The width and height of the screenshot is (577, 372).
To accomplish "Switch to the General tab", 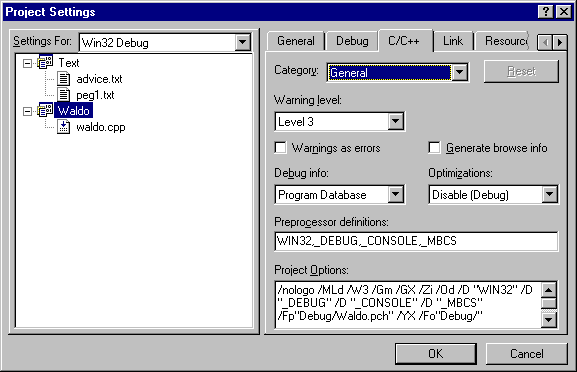I will pyautogui.click(x=296, y=41).
